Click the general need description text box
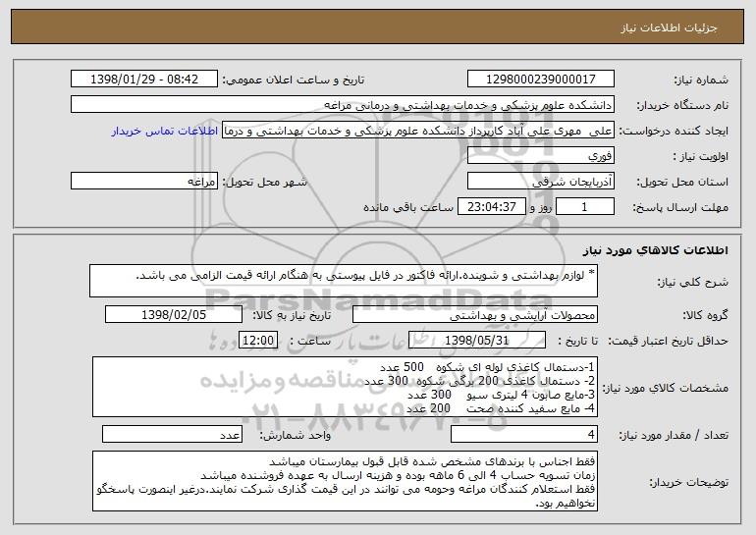The height and width of the screenshot is (535, 756). tap(344, 281)
